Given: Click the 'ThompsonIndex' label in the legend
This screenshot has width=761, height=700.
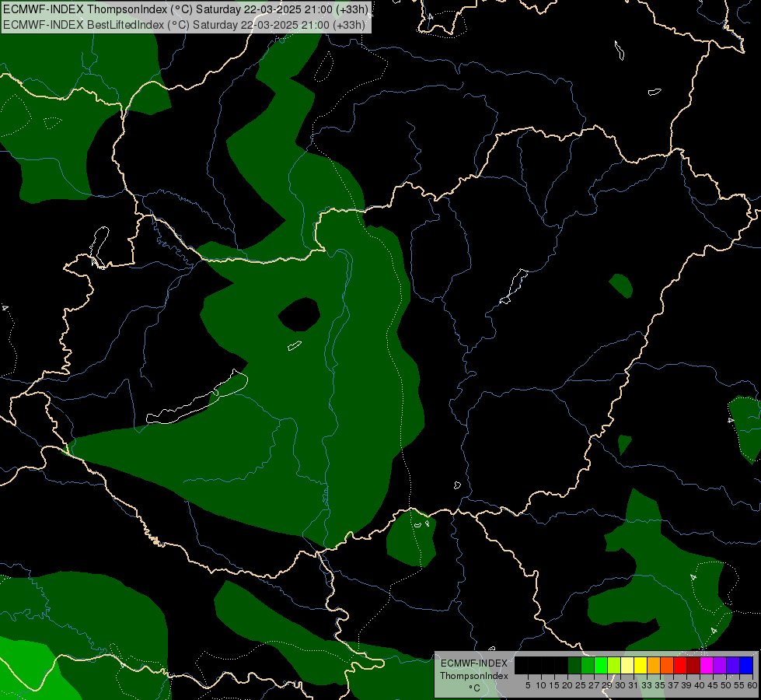Looking at the screenshot, I should (x=474, y=676).
